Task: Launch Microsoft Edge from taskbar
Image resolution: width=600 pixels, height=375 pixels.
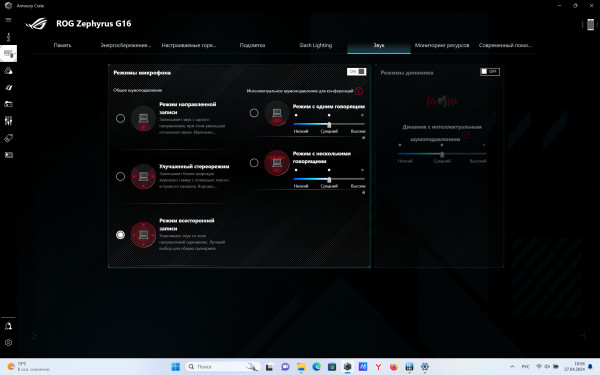Action: (316, 367)
